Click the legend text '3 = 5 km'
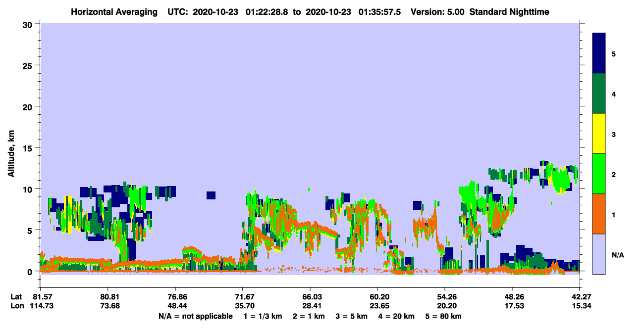The height and width of the screenshot is (330, 644). pos(352,316)
